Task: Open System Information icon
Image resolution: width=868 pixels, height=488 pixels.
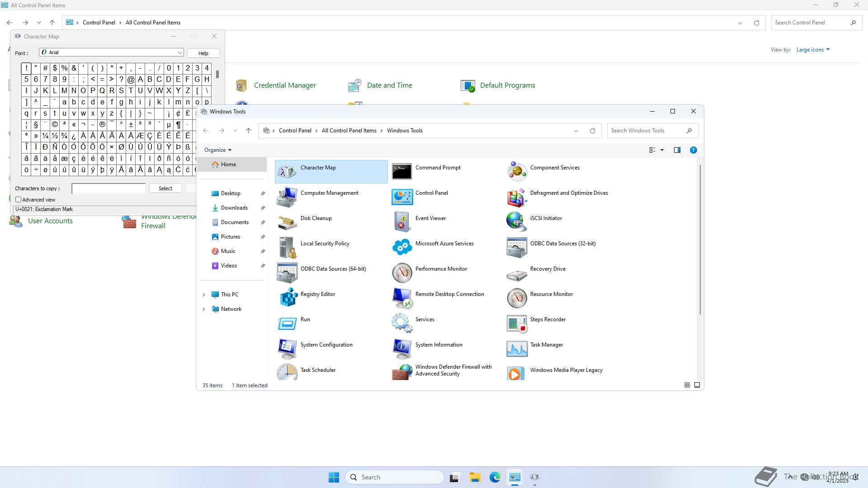Action: point(402,348)
